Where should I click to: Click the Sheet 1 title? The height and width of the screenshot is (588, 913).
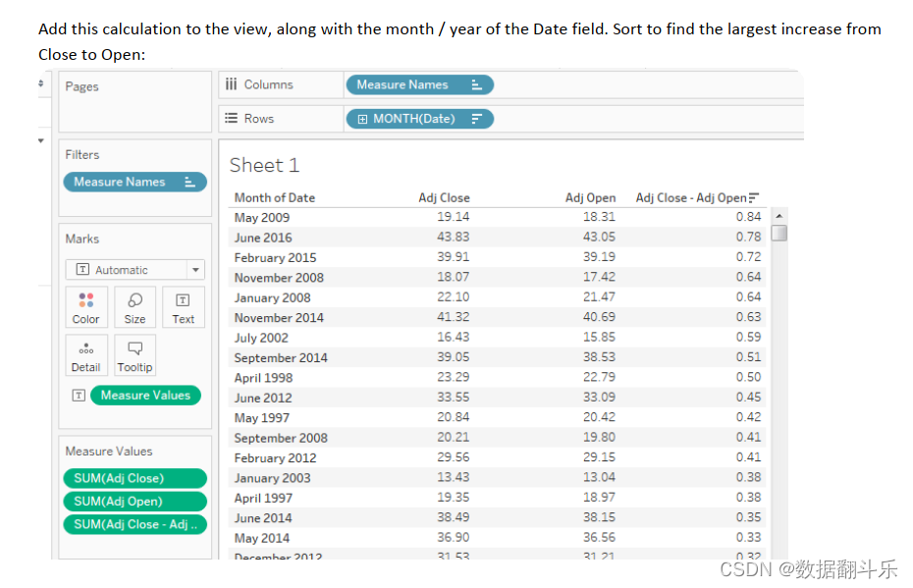[x=264, y=165]
